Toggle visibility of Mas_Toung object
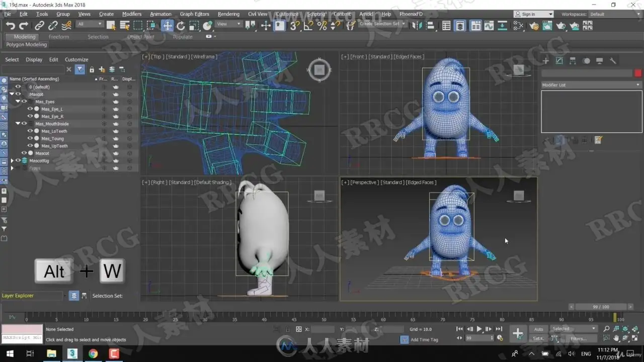This screenshot has height=362, width=644. pyautogui.click(x=30, y=139)
